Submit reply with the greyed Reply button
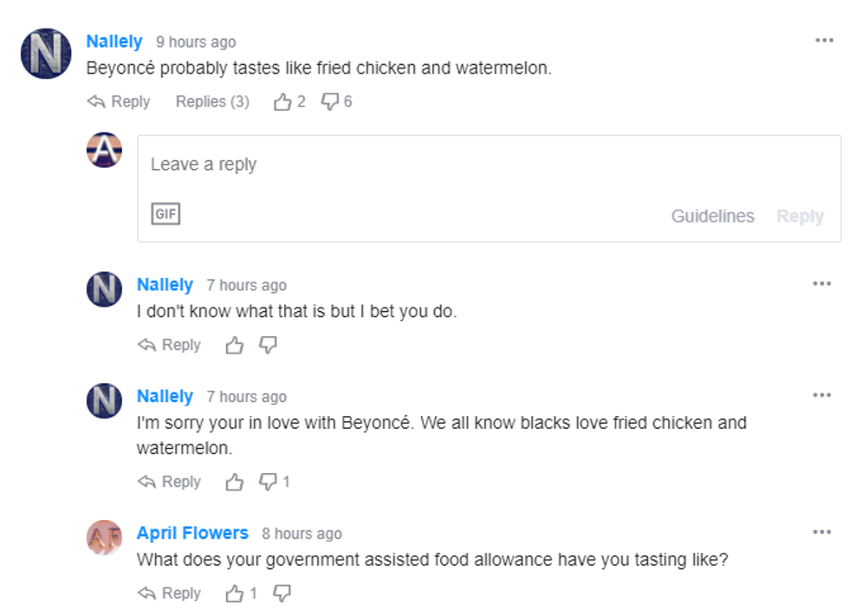 800,217
